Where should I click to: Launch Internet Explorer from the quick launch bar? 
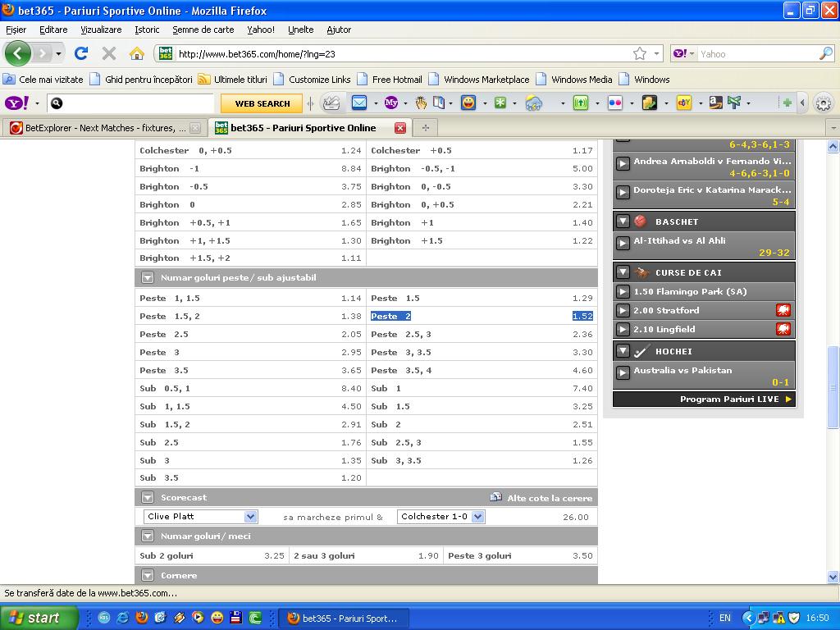click(123, 618)
